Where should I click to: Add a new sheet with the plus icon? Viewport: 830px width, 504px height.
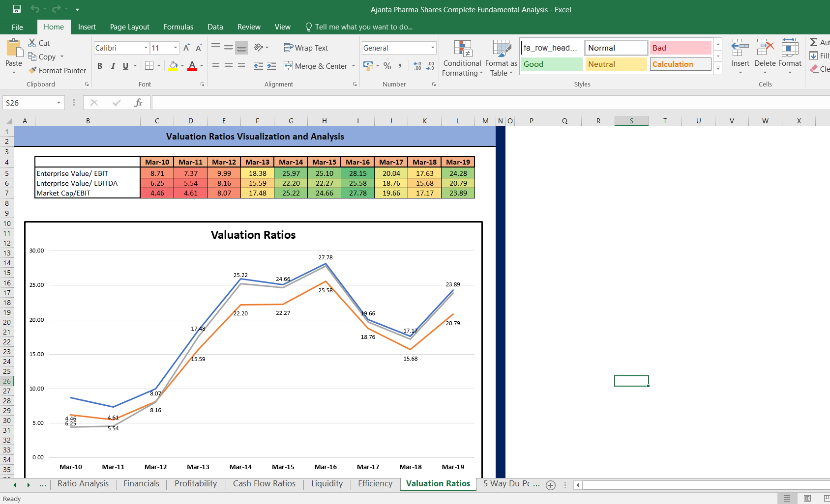tap(551, 485)
